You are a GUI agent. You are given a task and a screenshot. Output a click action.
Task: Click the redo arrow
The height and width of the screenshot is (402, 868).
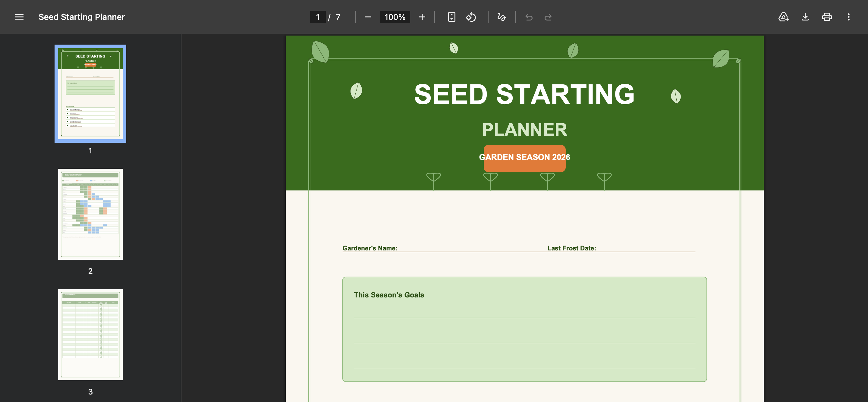548,17
